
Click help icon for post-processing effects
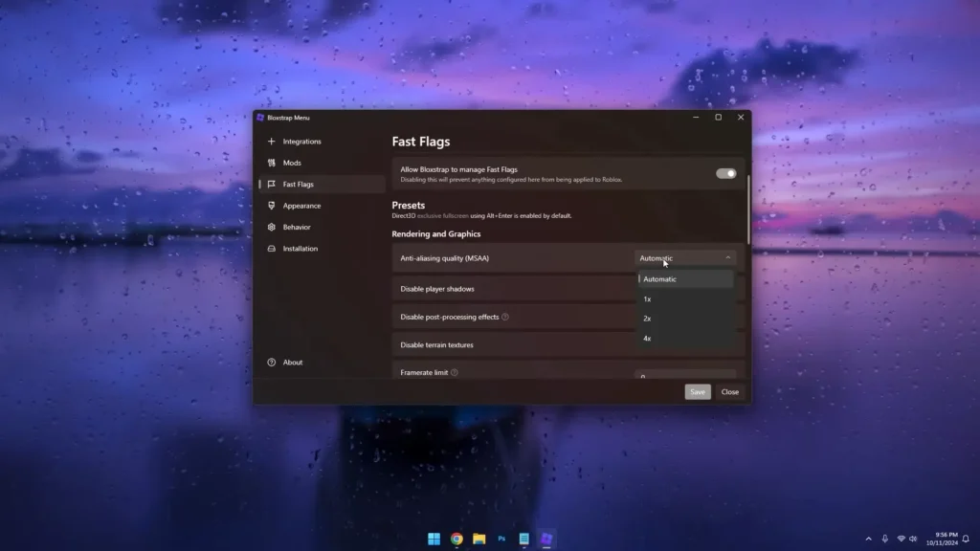(x=505, y=317)
